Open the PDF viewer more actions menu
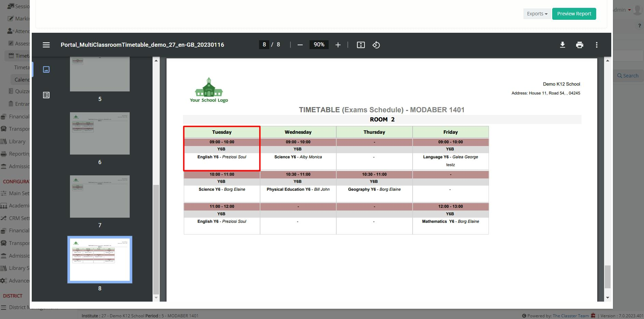This screenshot has height=319, width=644. tap(597, 45)
